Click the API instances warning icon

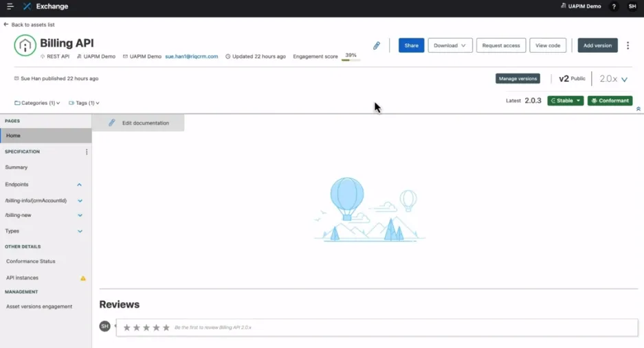[x=83, y=278]
